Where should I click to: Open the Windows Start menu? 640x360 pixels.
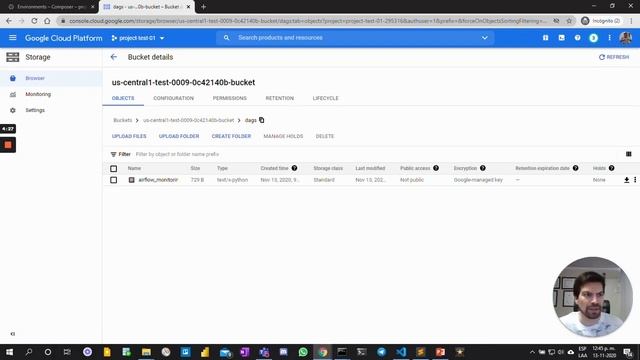click(9, 352)
